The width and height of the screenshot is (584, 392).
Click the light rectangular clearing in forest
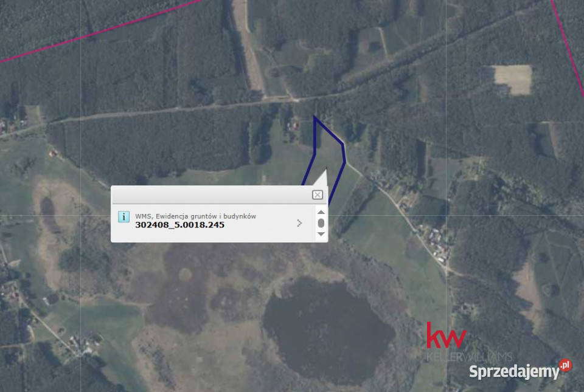click(513, 80)
